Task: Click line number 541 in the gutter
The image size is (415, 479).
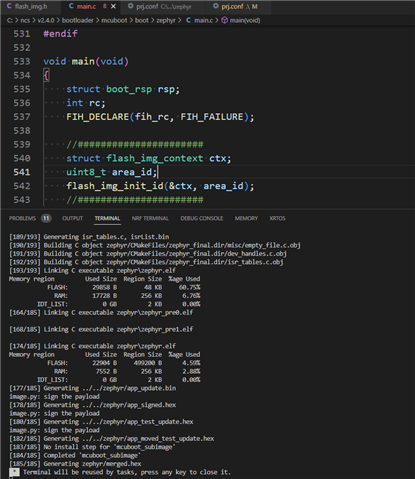Action: click(x=22, y=172)
